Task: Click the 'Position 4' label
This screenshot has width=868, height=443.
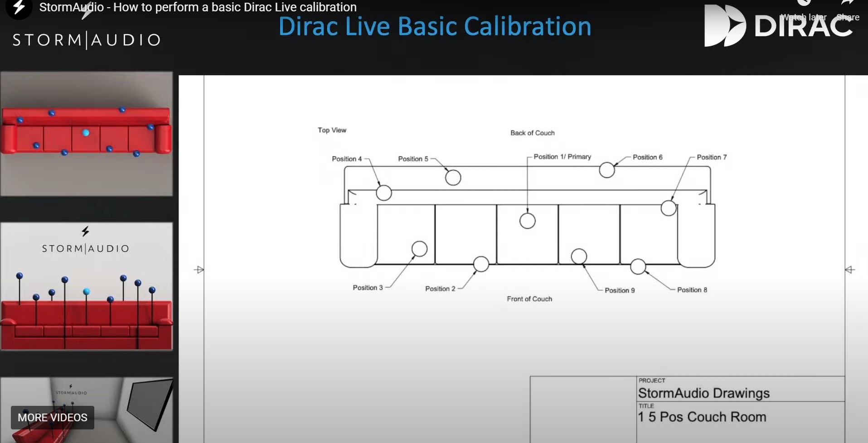Action: (x=347, y=159)
